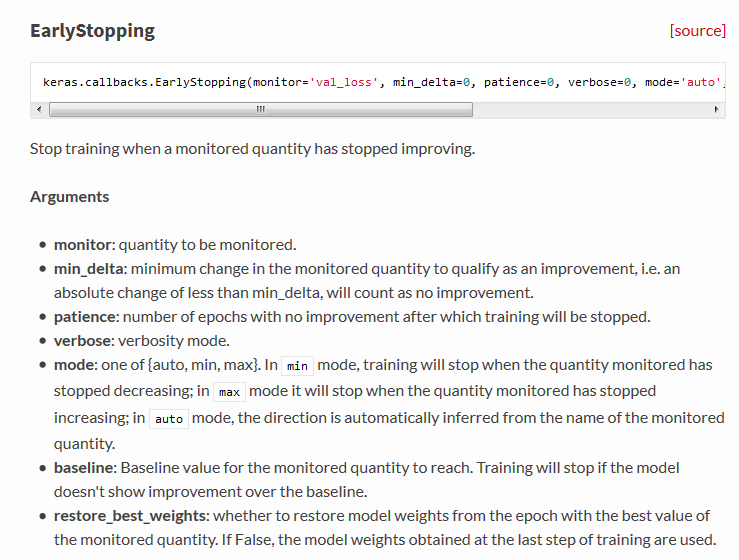The image size is (739, 560).
Task: Click the left scroll arrow of code block
Action: [x=39, y=108]
